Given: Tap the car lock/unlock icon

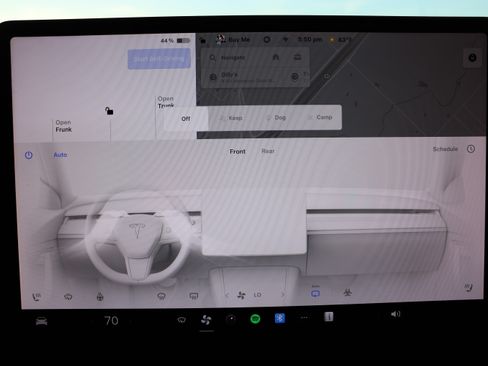Looking at the screenshot, I should pos(109,111).
